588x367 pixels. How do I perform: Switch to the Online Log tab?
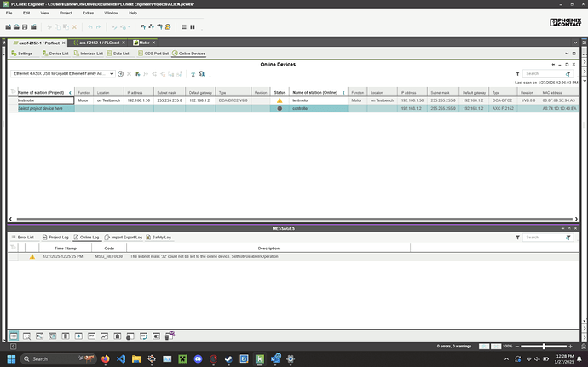coord(89,237)
